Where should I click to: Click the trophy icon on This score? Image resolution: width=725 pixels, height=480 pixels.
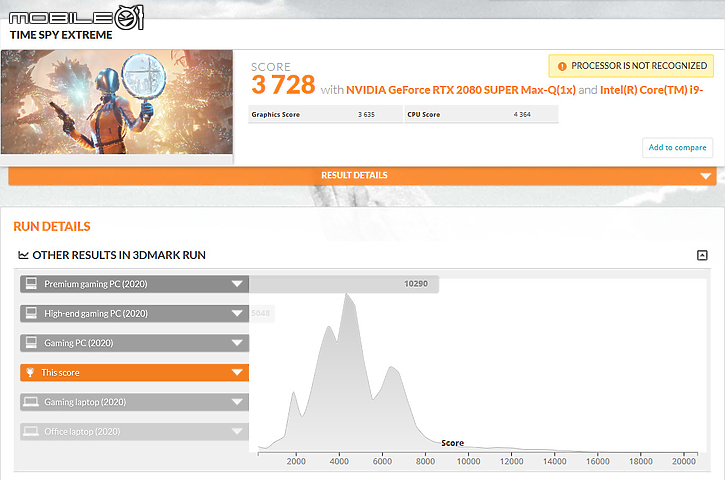(30, 372)
